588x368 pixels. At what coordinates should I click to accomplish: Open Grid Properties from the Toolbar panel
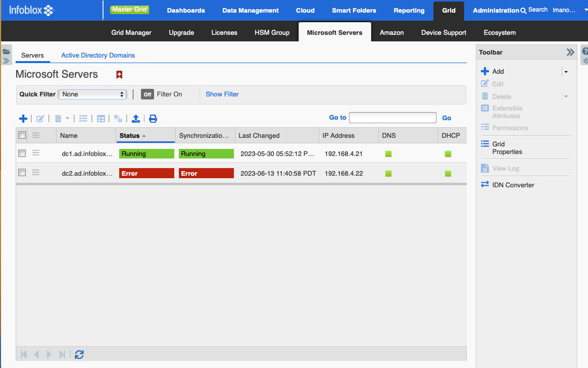507,148
